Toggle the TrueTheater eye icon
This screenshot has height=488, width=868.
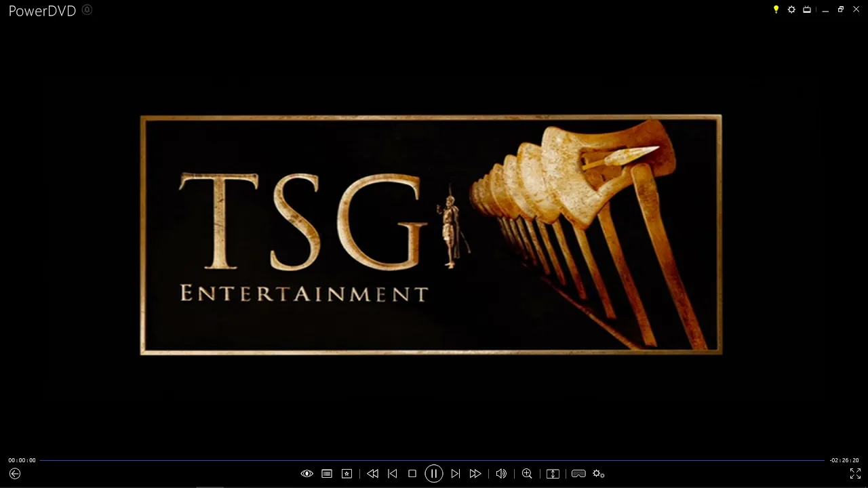[x=307, y=474]
